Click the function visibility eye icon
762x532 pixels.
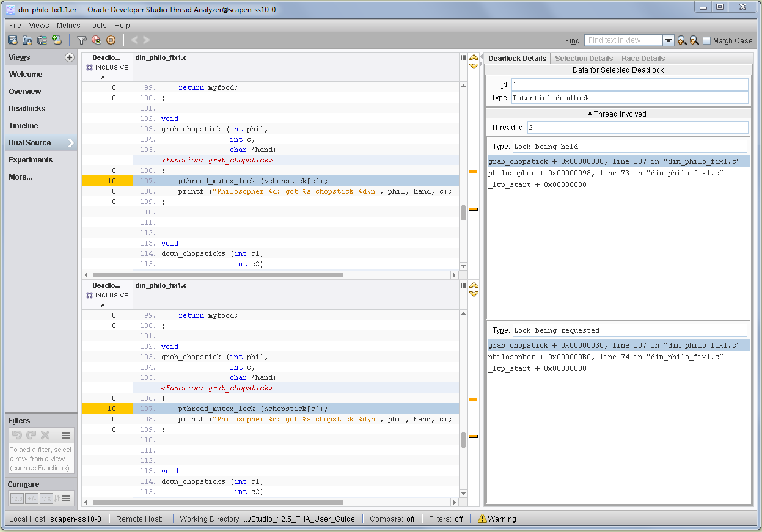tap(96, 40)
